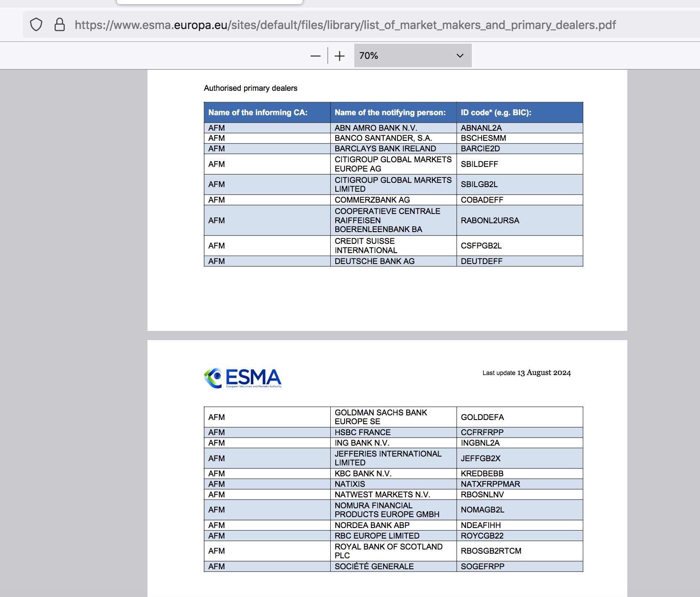Click the 'Authorised primary dealers' heading
700x597 pixels.
point(250,88)
